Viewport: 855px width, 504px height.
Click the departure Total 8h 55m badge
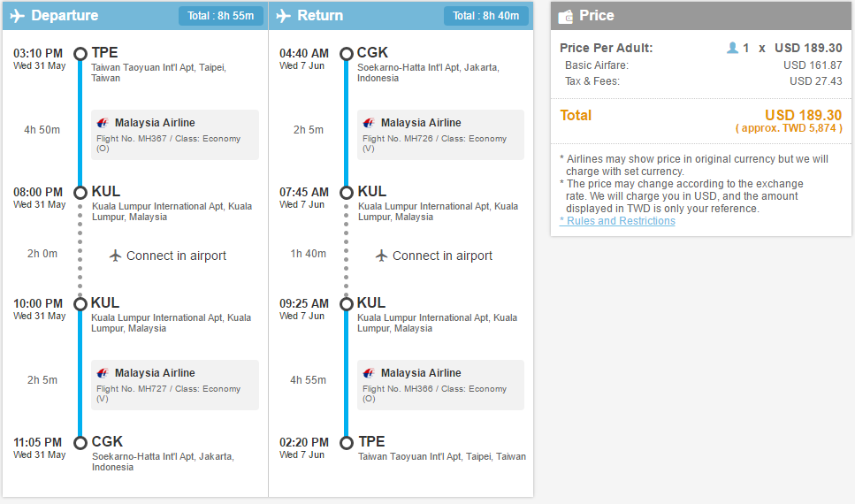(221, 16)
